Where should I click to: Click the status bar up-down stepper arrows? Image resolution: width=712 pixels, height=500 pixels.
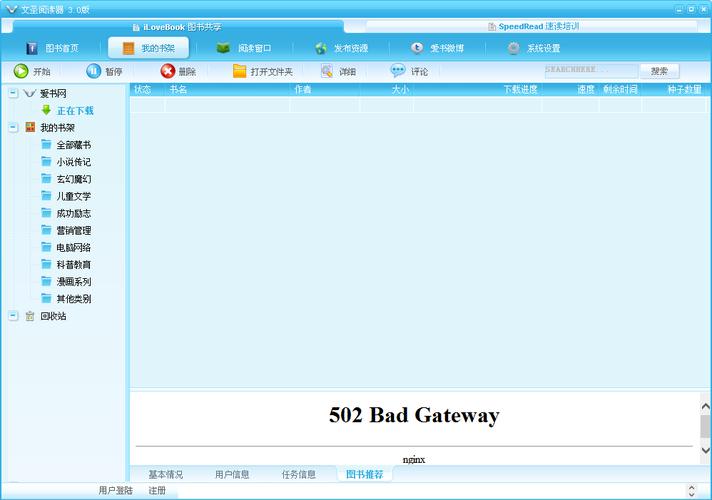[692, 490]
